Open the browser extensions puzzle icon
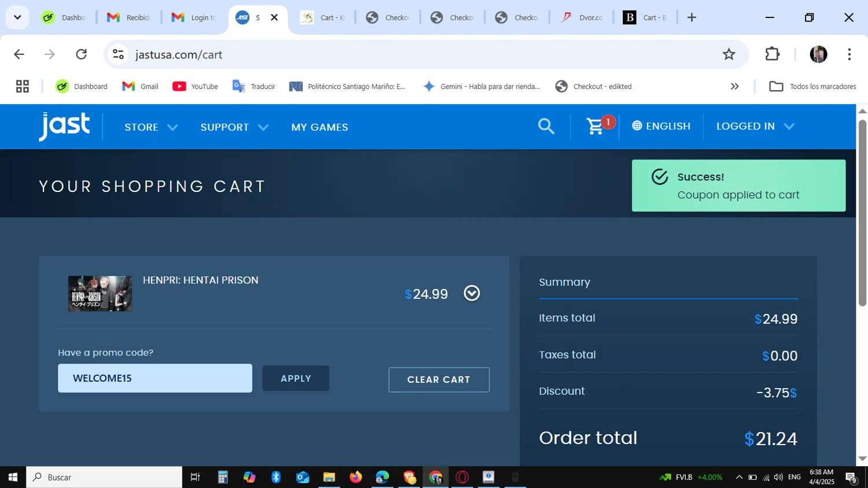The height and width of the screenshot is (488, 868). pyautogui.click(x=773, y=54)
